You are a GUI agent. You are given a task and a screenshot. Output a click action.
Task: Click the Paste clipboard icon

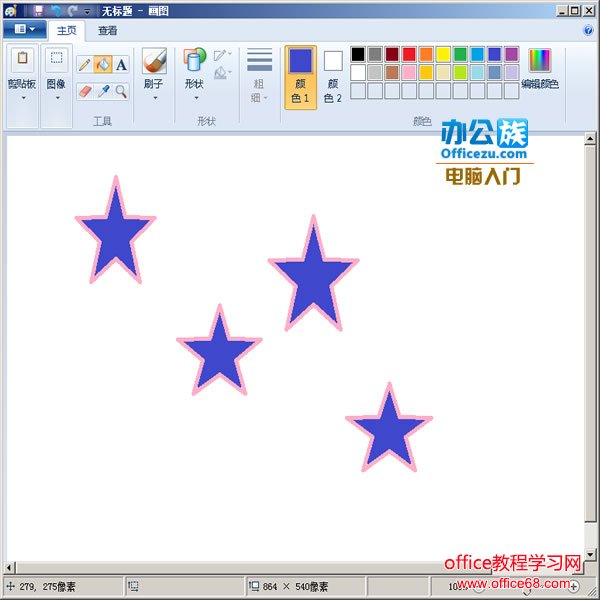pyautogui.click(x=23, y=59)
